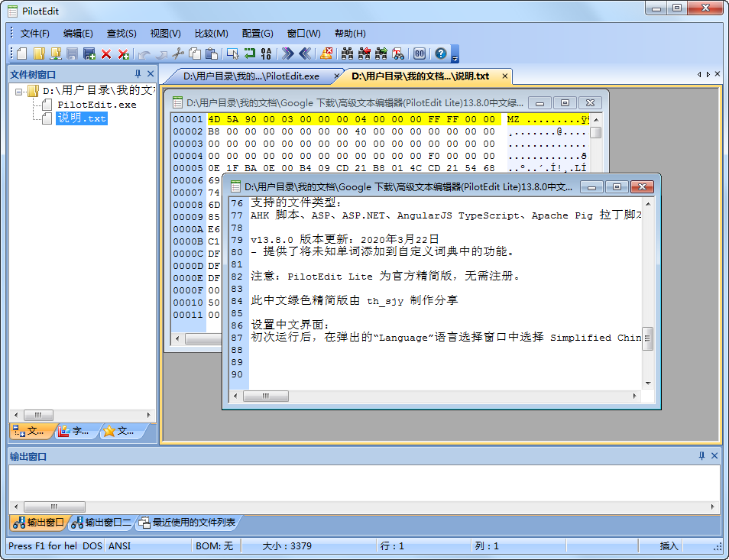Click find next binoculars green arrow icon

pyautogui.click(x=381, y=54)
